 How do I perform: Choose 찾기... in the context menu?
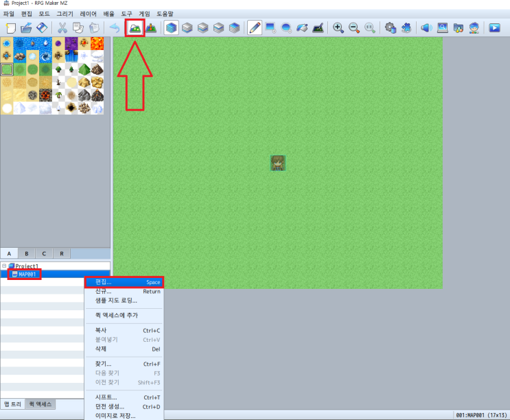tap(124, 364)
